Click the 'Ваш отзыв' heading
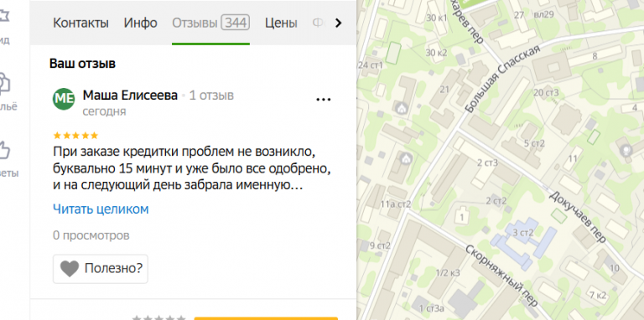 [x=82, y=64]
